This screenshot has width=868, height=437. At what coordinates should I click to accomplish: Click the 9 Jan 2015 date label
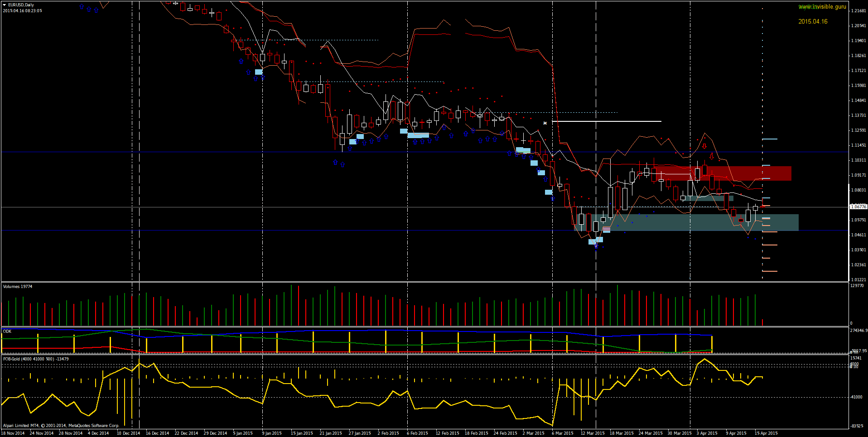point(272,433)
